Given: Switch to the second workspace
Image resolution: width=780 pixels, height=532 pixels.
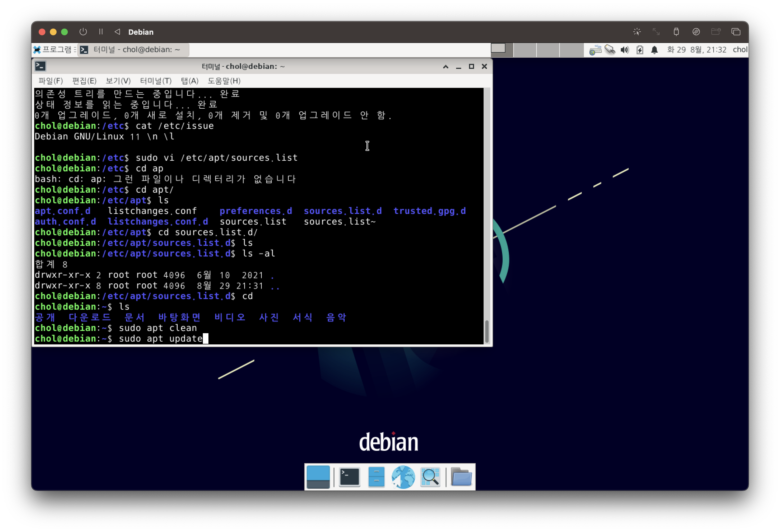Looking at the screenshot, I should click(x=525, y=50).
